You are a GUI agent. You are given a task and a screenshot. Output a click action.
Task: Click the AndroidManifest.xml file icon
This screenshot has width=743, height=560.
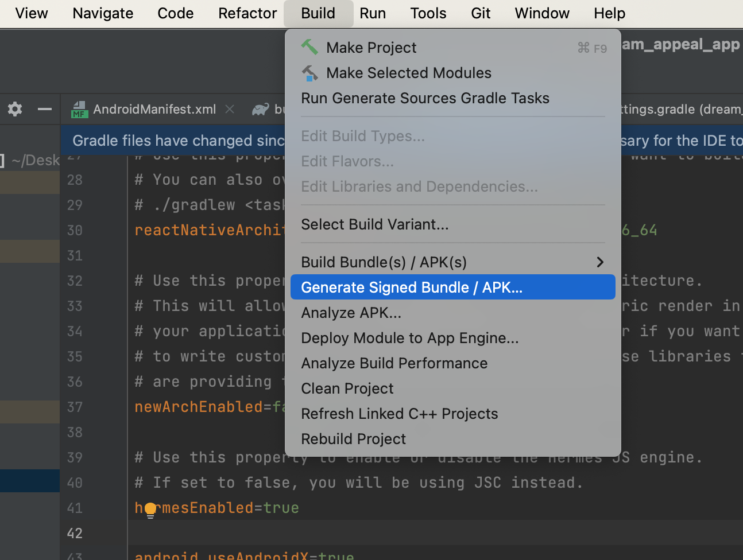point(79,109)
